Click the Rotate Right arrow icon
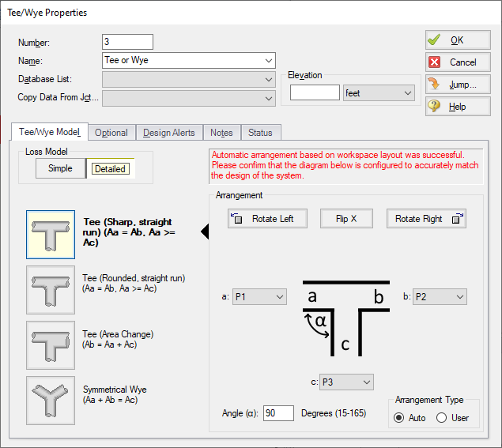 point(457,219)
